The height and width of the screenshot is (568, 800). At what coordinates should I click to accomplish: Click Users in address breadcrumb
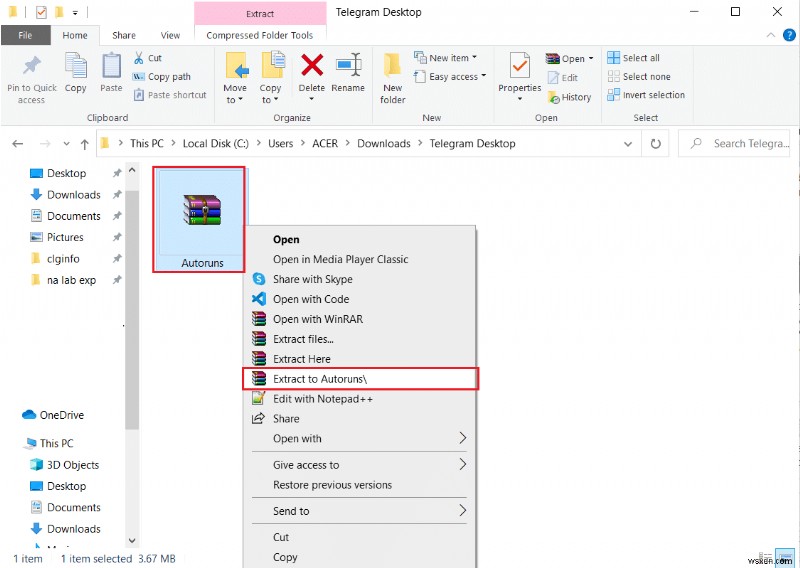[x=281, y=143]
